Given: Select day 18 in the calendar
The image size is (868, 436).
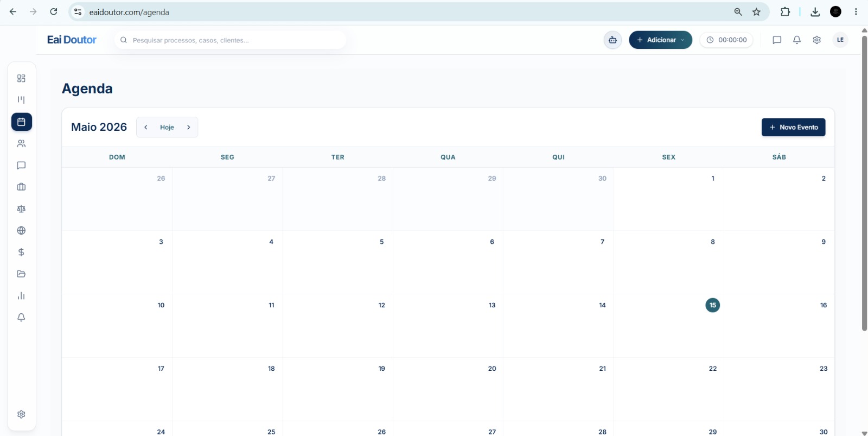Looking at the screenshot, I should pyautogui.click(x=271, y=369).
